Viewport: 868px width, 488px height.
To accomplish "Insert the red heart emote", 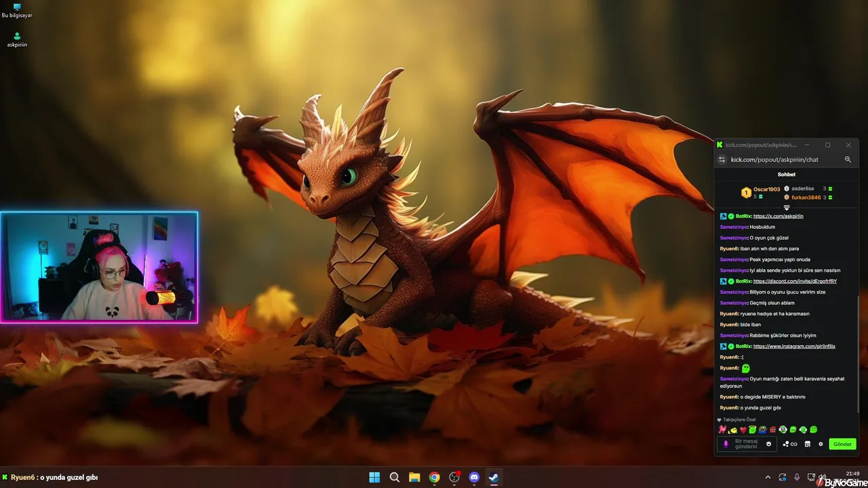I will pyautogui.click(x=743, y=430).
